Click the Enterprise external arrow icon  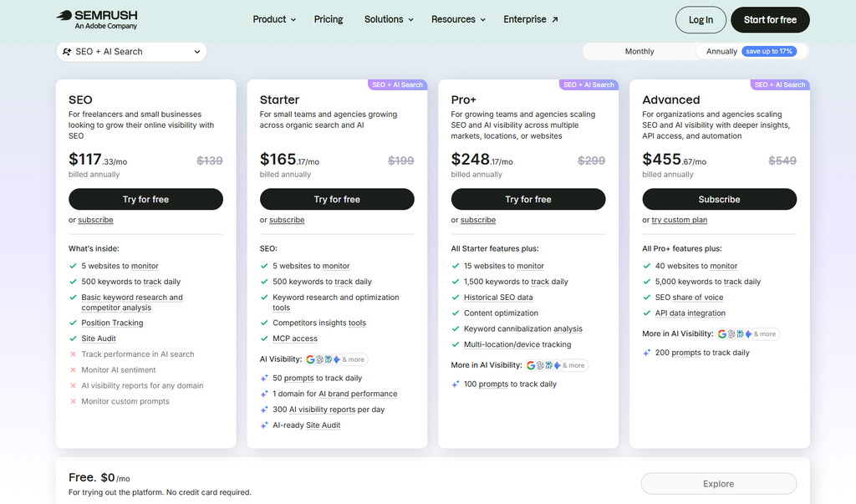555,20
